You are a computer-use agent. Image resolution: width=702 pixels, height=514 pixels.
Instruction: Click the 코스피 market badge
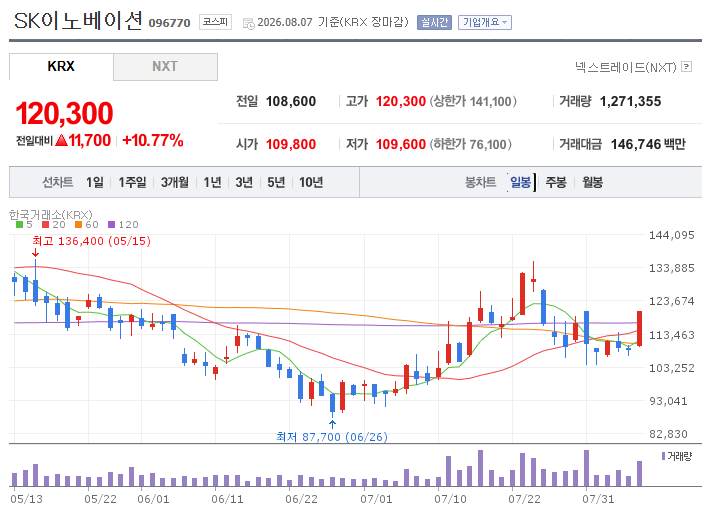(x=215, y=22)
